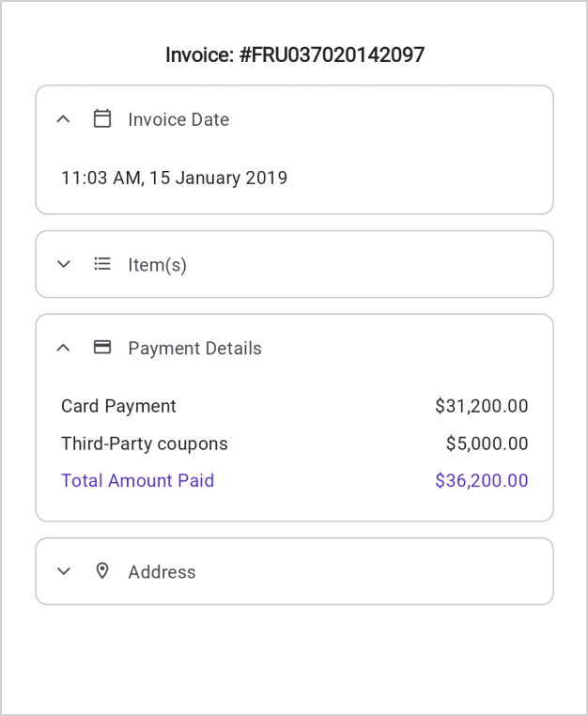Click the Invoice Date header label
This screenshot has width=588, height=716.
point(178,119)
